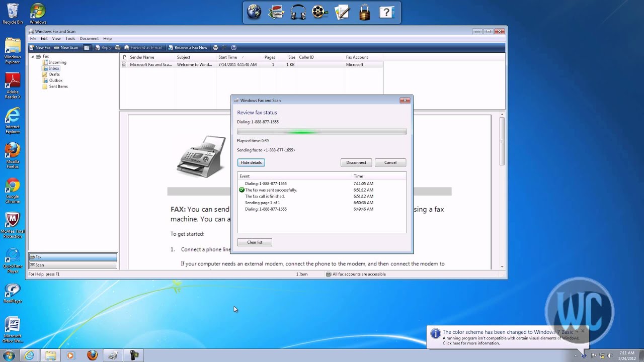
Task: Open the File menu
Action: [x=33, y=39]
